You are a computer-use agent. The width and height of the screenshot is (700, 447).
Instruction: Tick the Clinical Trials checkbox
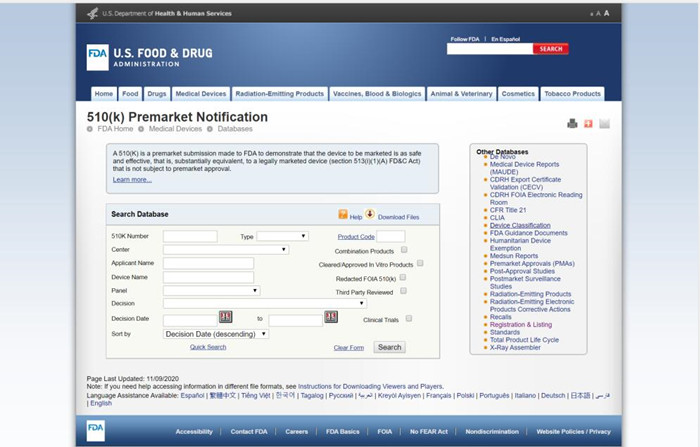pos(409,318)
